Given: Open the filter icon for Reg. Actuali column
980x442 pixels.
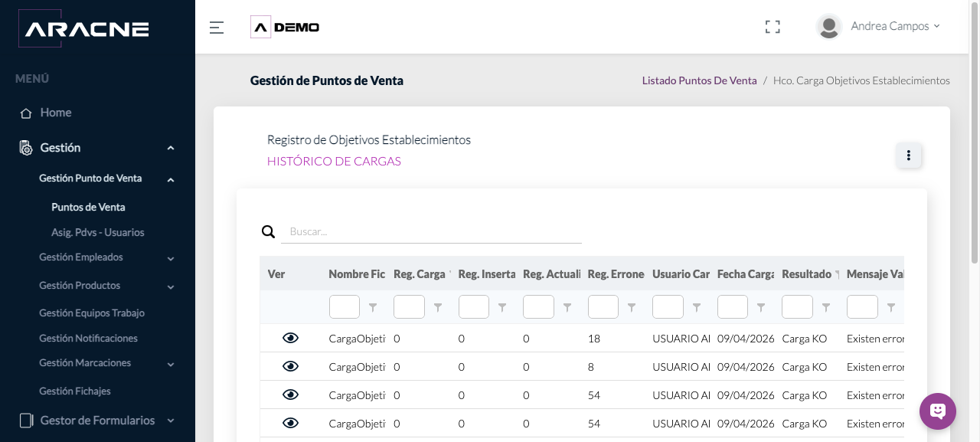Looking at the screenshot, I should tap(567, 307).
